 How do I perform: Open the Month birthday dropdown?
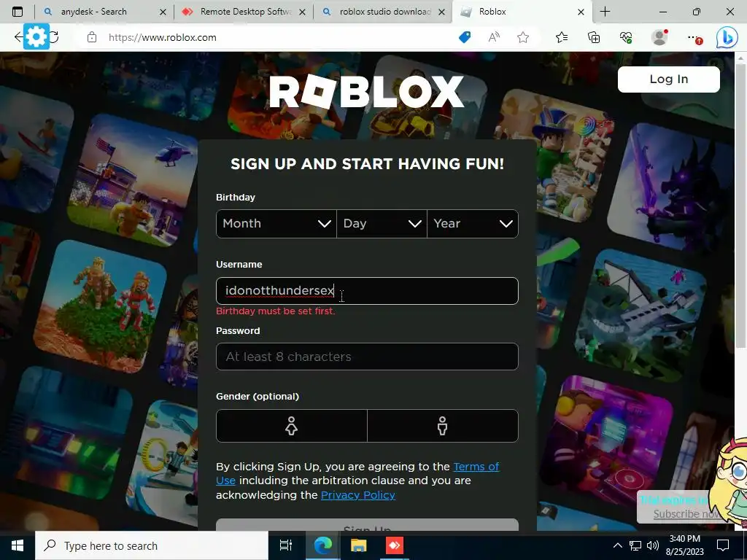[x=276, y=223]
